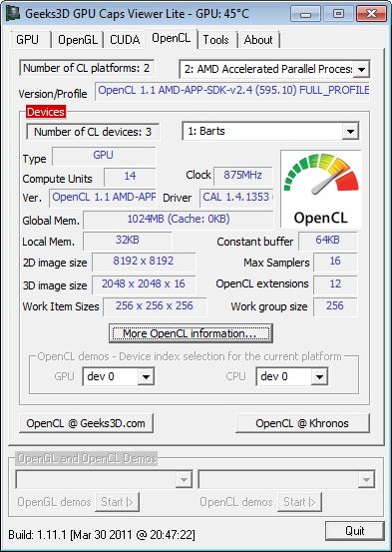Click the Clock 875MHz value
The width and height of the screenshot is (392, 552).
pyautogui.click(x=243, y=176)
